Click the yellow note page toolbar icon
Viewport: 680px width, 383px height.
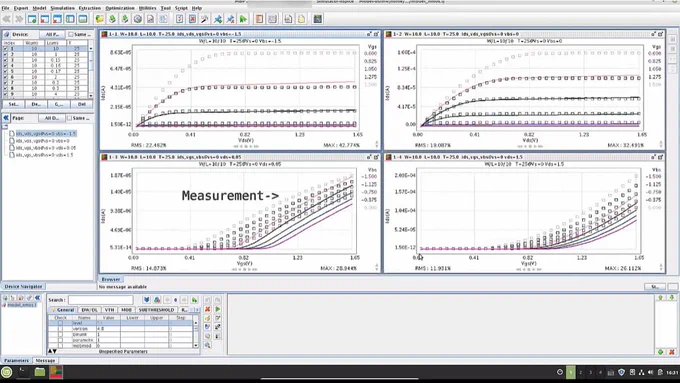[x=301, y=19]
